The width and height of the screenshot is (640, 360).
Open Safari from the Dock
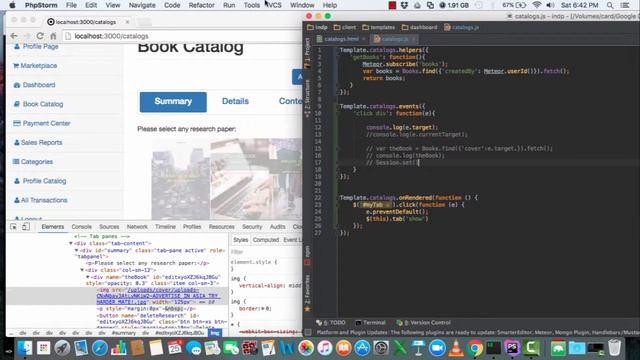pyautogui.click(x=100, y=348)
